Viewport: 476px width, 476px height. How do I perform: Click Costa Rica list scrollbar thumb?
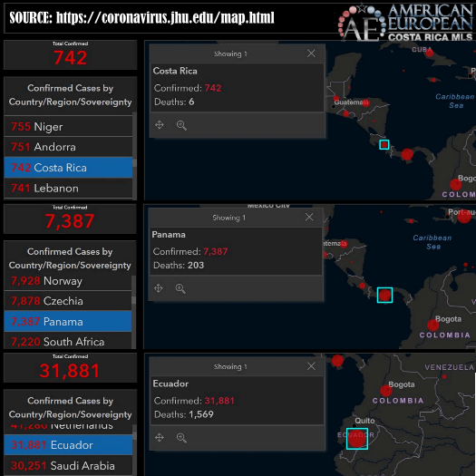134,162
